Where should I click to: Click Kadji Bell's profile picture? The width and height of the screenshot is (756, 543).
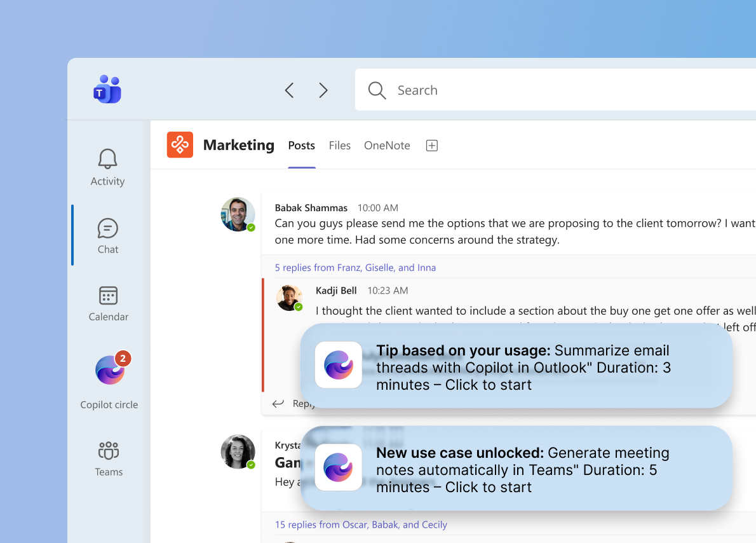click(289, 298)
